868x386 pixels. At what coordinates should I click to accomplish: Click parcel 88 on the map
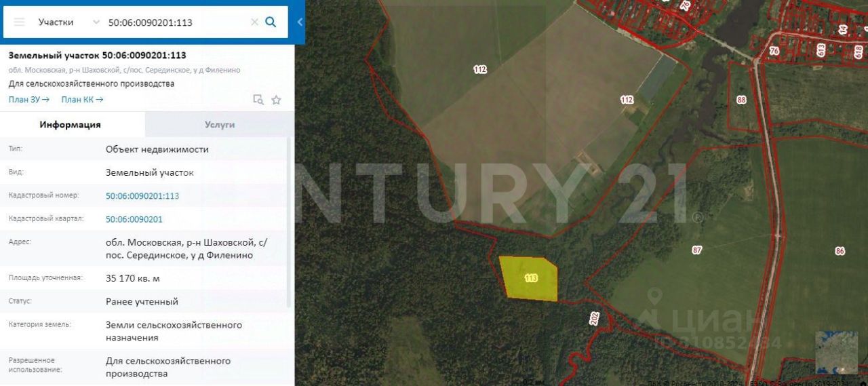(741, 100)
